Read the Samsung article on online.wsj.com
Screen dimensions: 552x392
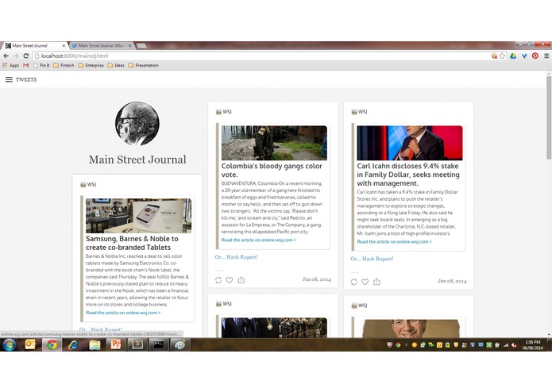tap(123, 313)
